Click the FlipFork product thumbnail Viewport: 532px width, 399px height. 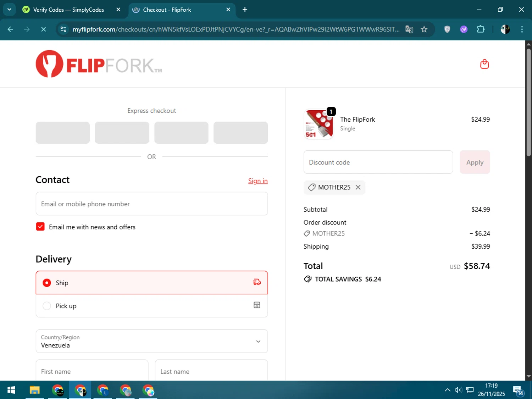[319, 124]
